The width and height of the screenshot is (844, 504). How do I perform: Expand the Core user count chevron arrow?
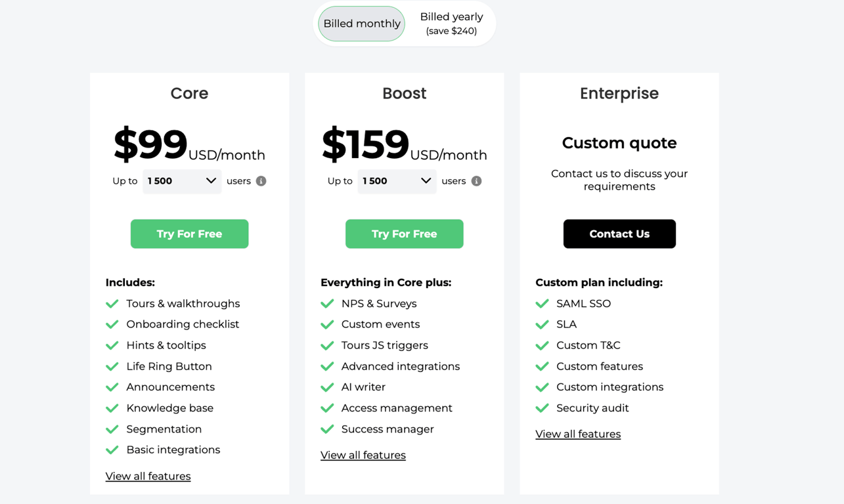click(x=211, y=180)
